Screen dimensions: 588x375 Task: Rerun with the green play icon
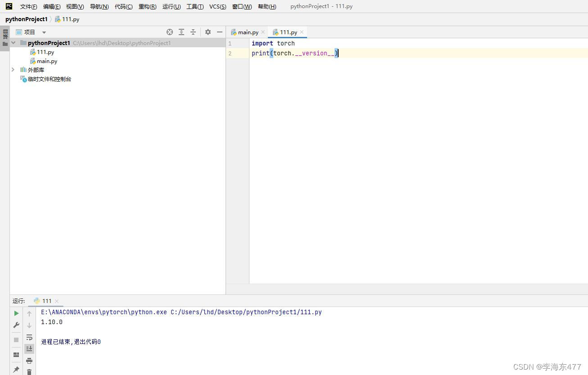[x=16, y=313]
